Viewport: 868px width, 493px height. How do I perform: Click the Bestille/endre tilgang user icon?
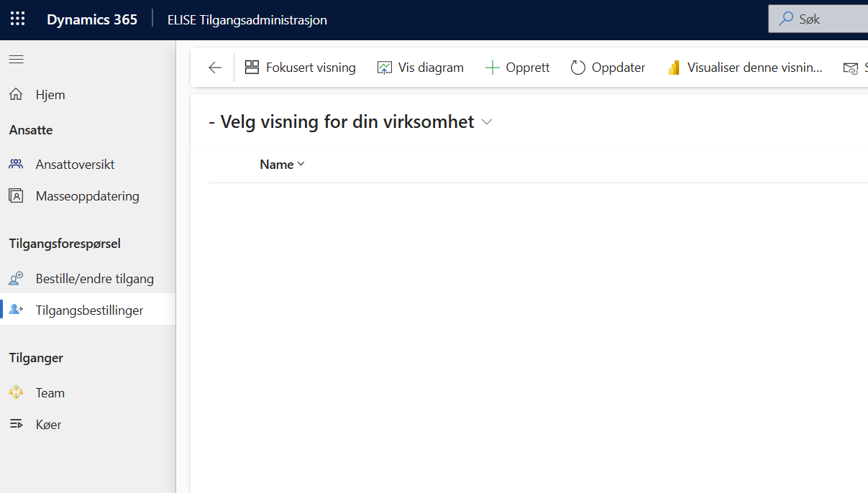click(16, 278)
